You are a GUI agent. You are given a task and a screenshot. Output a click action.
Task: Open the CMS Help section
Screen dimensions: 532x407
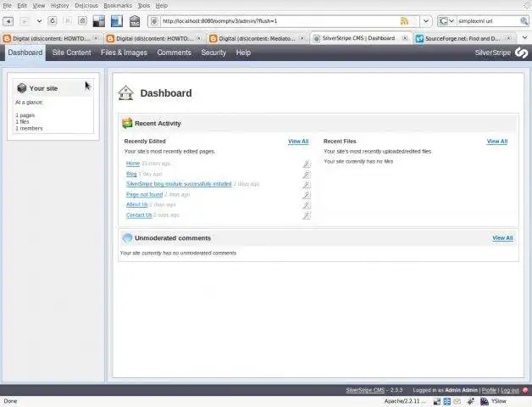[x=243, y=53]
